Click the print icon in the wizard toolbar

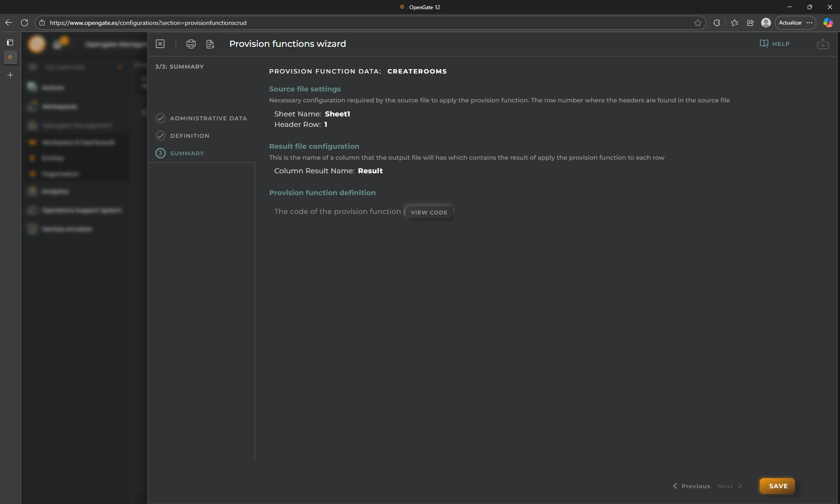tap(191, 44)
